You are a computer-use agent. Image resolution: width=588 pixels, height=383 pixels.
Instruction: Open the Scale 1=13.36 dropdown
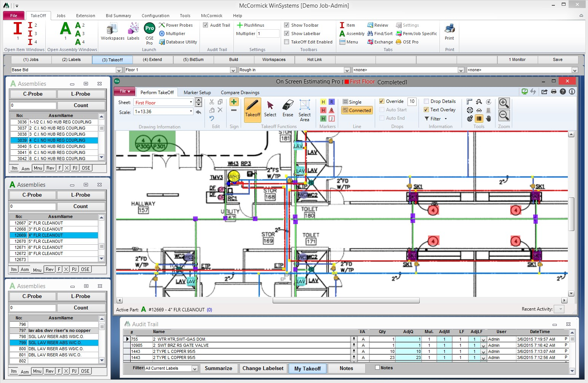click(x=191, y=112)
